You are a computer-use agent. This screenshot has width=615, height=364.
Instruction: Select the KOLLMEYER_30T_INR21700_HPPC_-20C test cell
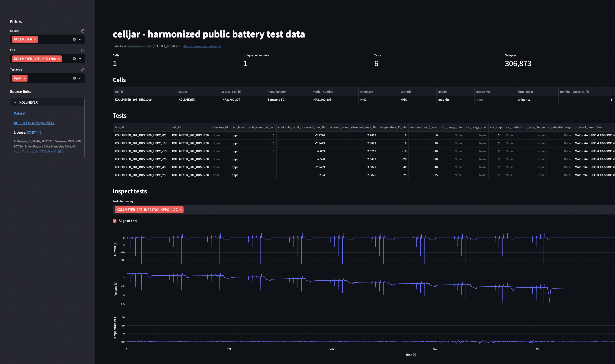[141, 159]
